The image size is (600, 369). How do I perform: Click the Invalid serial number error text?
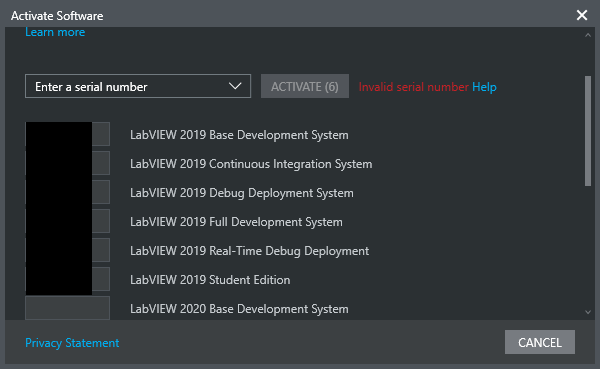[x=413, y=87]
